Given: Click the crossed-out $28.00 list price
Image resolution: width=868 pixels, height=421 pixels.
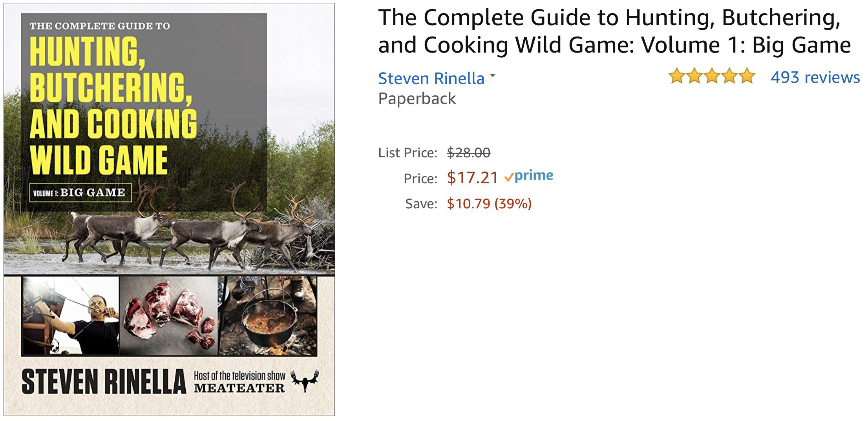Looking at the screenshot, I should [x=468, y=152].
